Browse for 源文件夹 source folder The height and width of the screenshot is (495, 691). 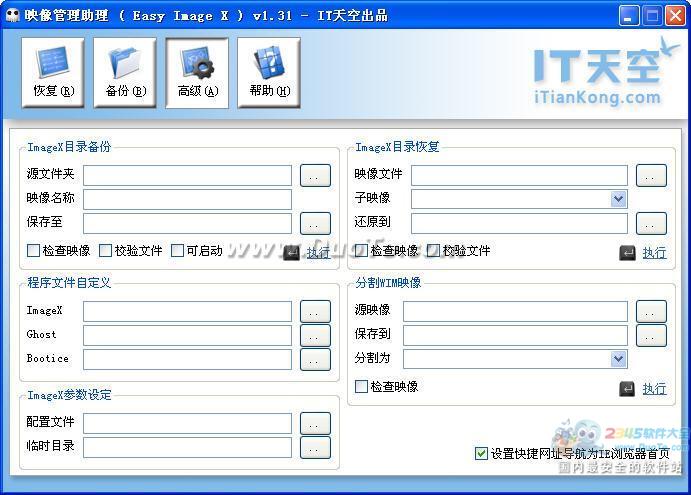[315, 175]
